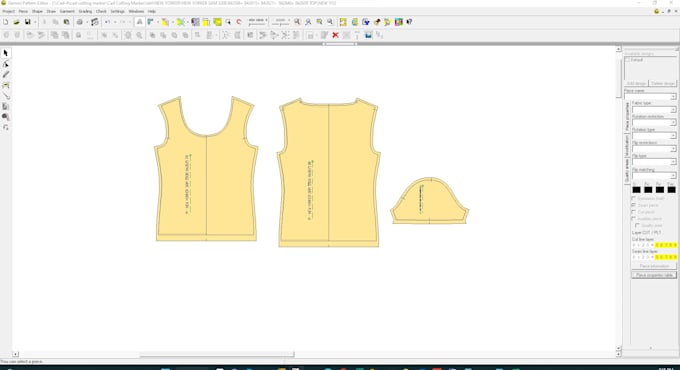Screen dimensions: 680x370
Task: Click the last magnifier icon in zoom group
Action: [330, 22]
